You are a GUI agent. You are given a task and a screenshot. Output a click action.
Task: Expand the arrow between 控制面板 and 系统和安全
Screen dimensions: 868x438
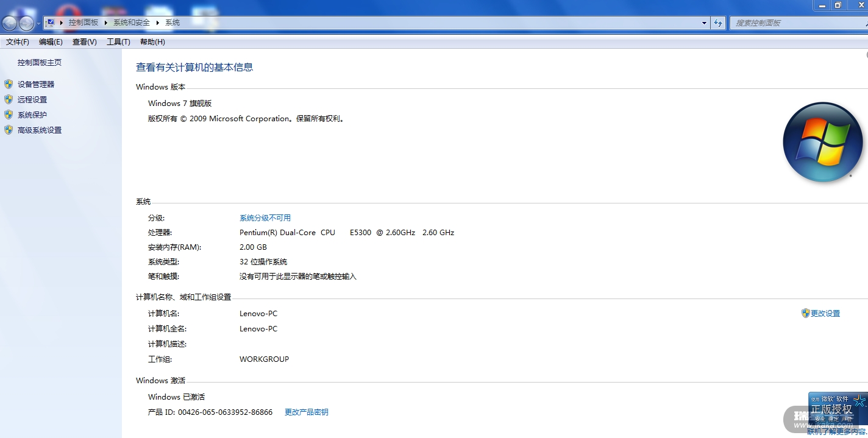point(106,23)
